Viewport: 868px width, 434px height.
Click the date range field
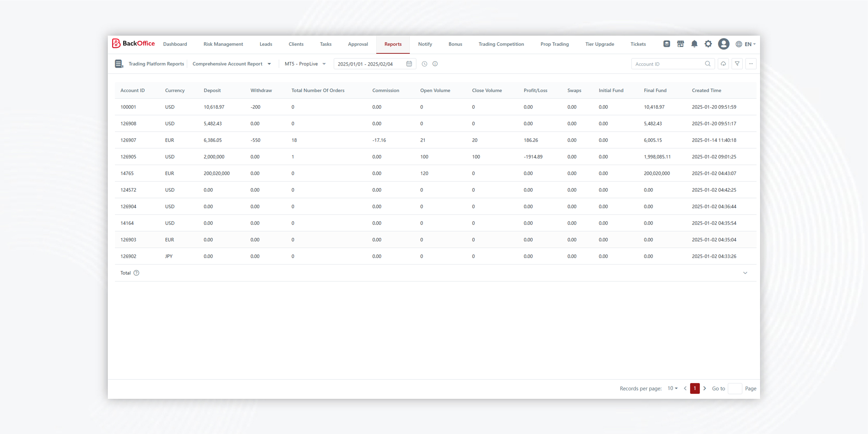point(375,64)
